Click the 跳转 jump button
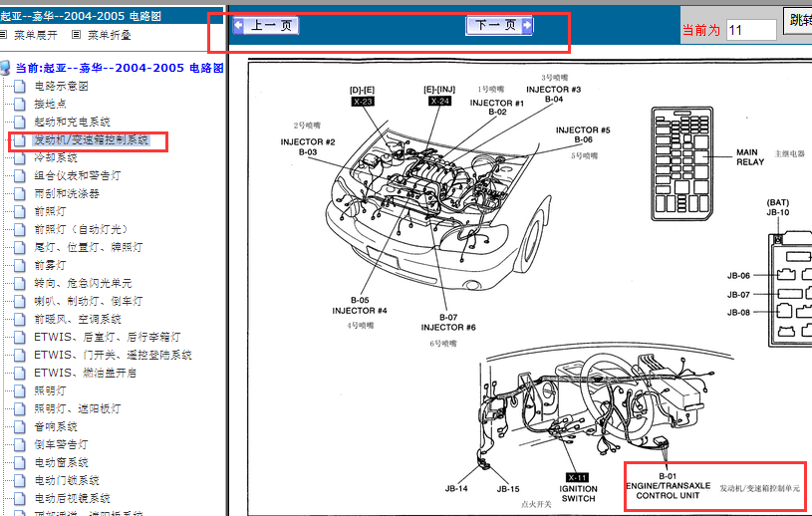This screenshot has width=812, height=516. (798, 21)
